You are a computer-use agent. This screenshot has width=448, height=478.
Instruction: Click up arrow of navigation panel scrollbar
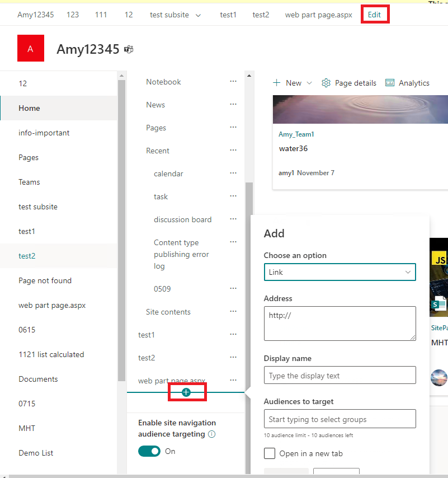point(249,76)
